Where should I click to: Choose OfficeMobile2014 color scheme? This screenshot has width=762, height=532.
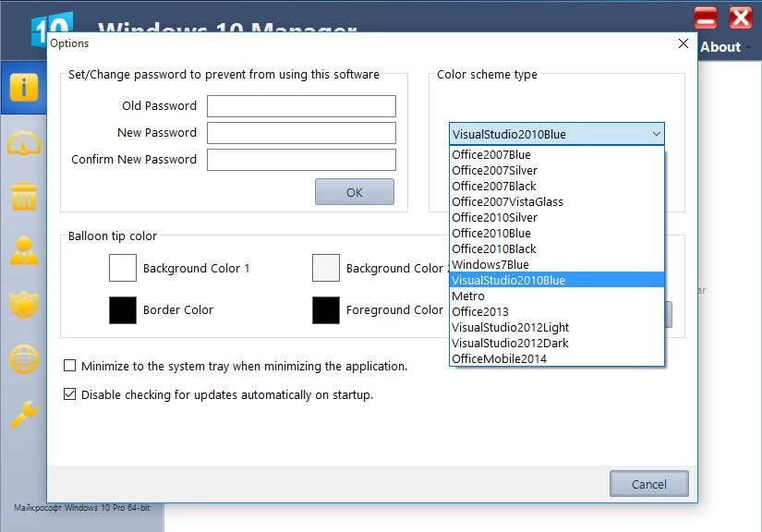(x=557, y=358)
